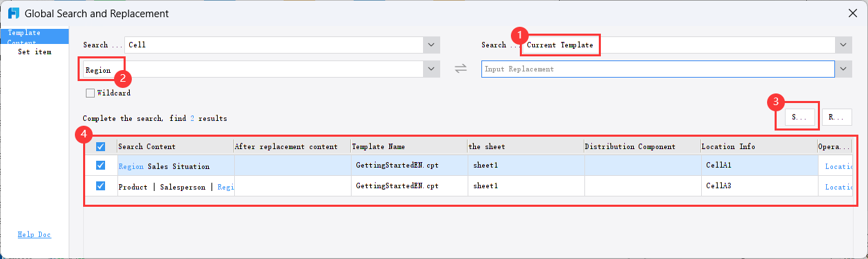Click the sheet column header
The height and width of the screenshot is (259, 868).
(x=525, y=146)
